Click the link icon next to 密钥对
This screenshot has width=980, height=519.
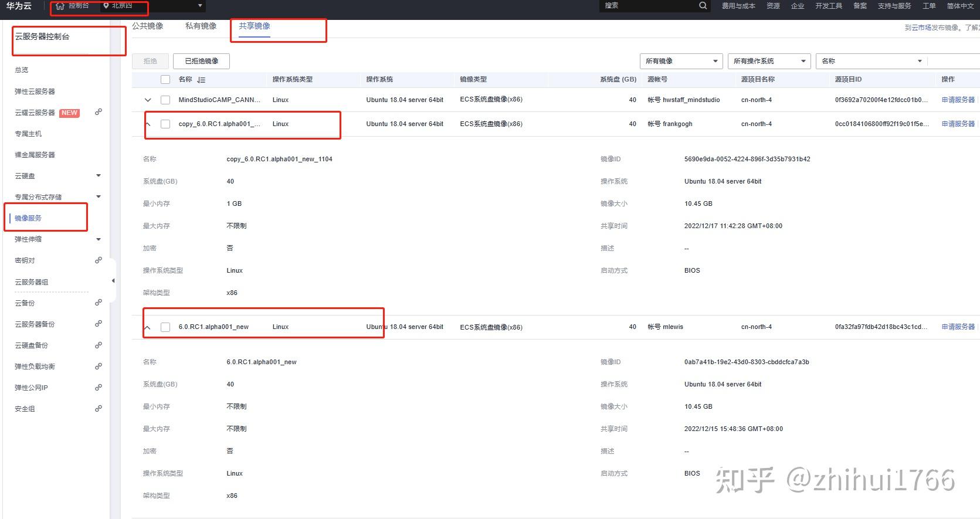point(99,260)
